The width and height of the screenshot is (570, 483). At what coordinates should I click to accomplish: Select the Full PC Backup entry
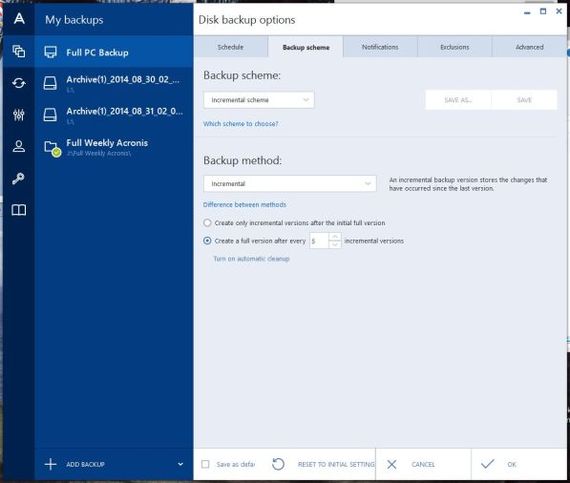pos(114,52)
